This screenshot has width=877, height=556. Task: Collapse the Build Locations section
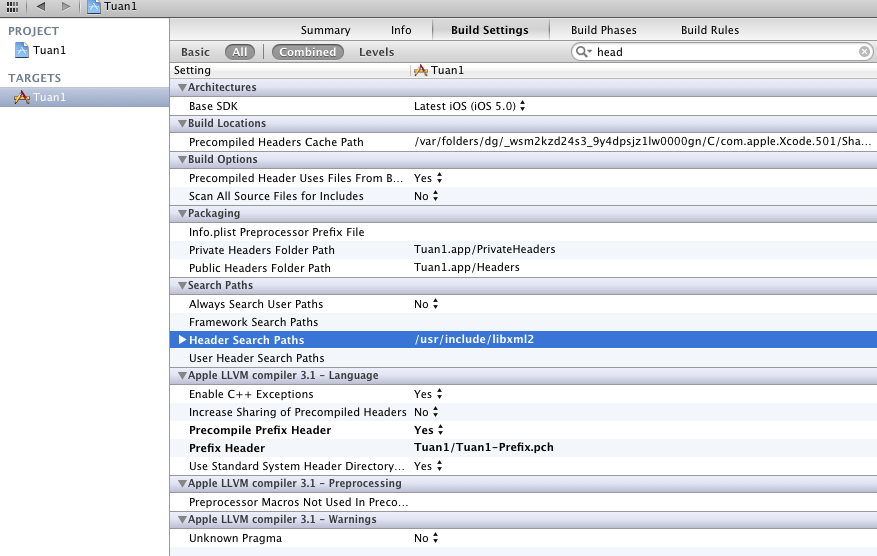182,124
